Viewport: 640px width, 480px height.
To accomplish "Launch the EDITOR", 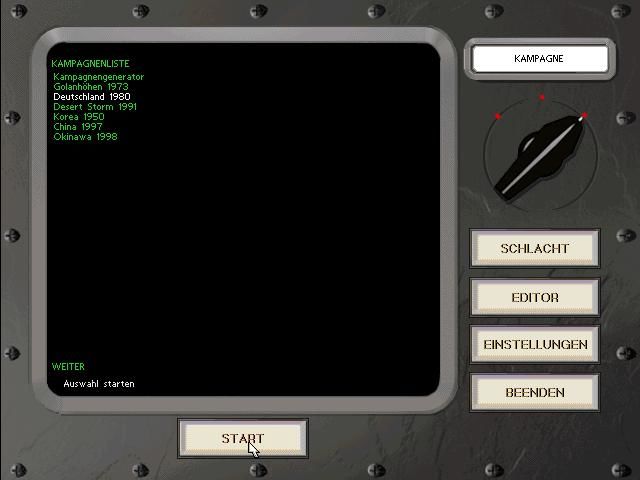I will 535,297.
